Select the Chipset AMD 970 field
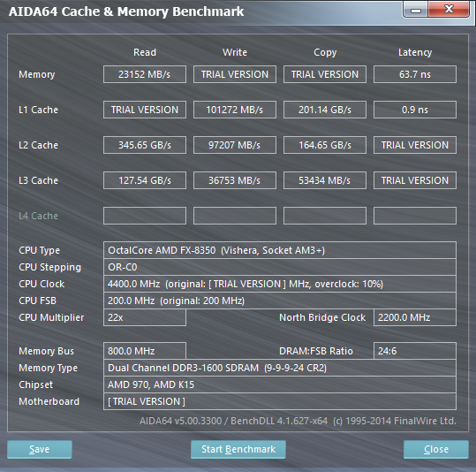 tap(280, 384)
